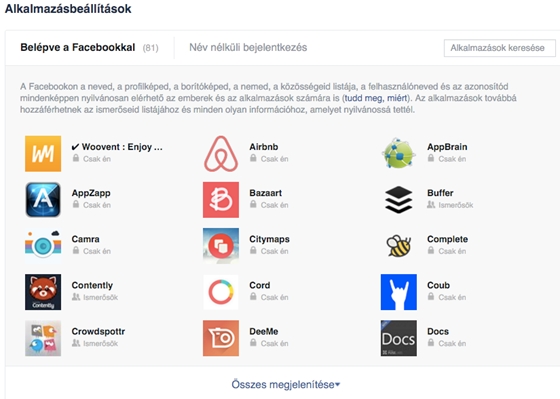Change Crowdspottr's Ismerősök privacy setting
This screenshot has height=399, width=560.
(x=95, y=343)
